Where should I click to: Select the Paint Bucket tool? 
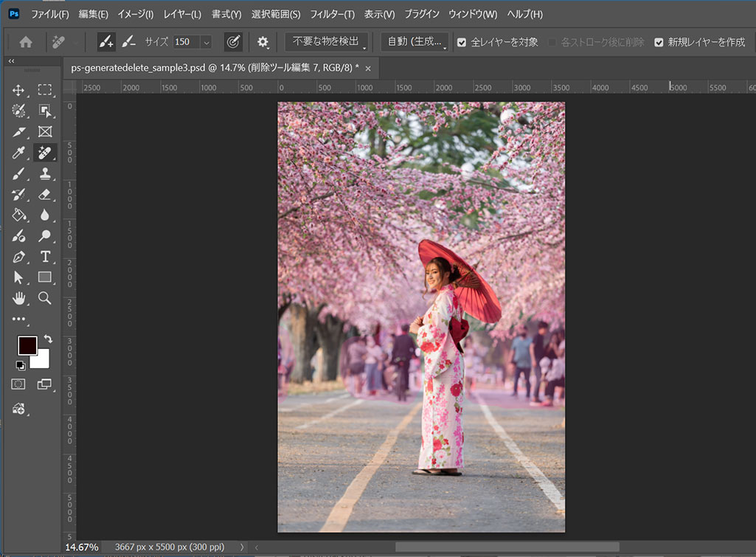click(18, 215)
